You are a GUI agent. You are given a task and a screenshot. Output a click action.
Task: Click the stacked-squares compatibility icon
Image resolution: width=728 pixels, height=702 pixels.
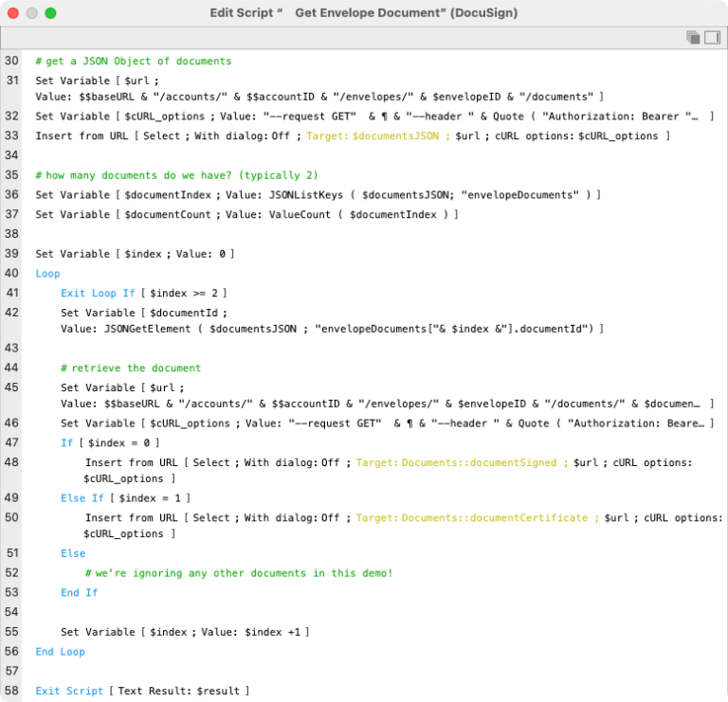pos(693,37)
